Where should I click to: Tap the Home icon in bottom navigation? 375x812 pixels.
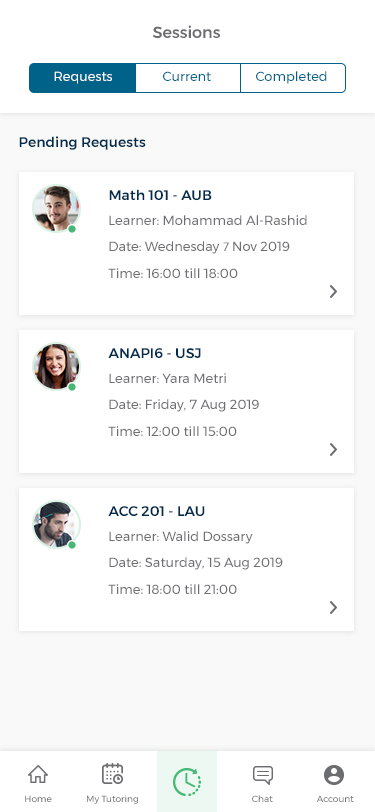point(38,775)
